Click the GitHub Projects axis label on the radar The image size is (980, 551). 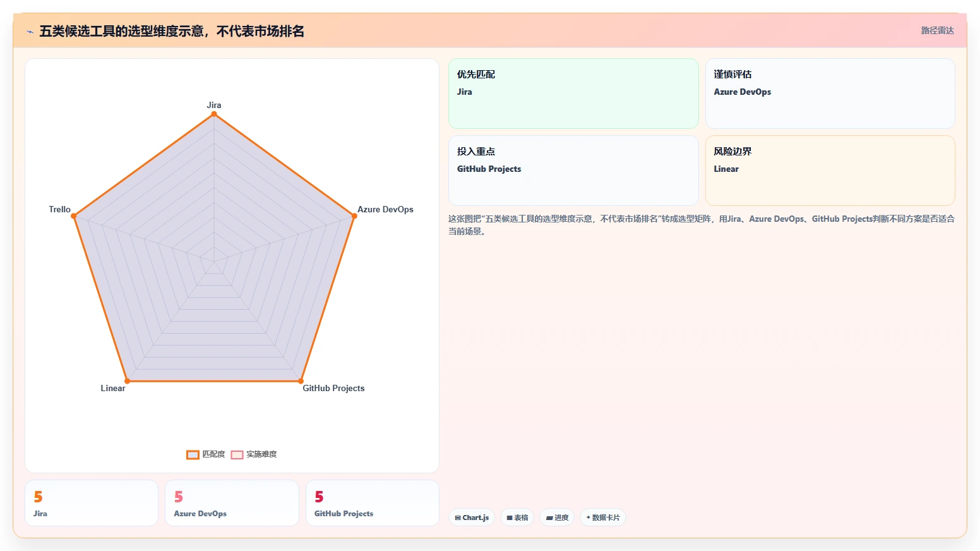click(x=333, y=388)
